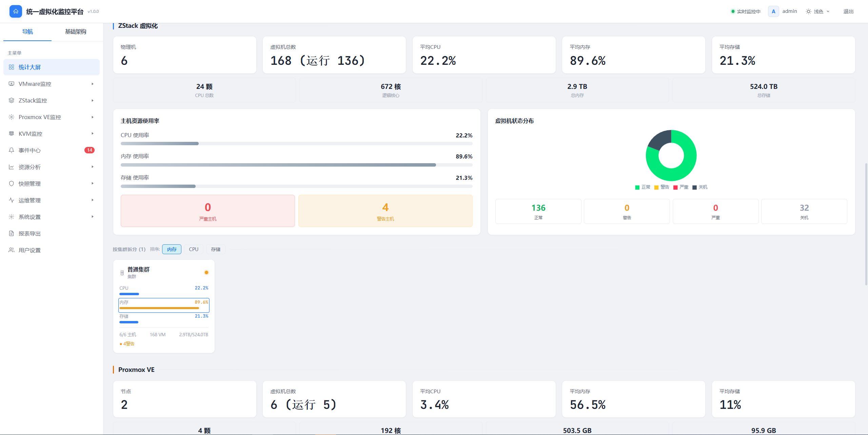Click the home logo icon
The width and height of the screenshot is (868, 435).
16,11
